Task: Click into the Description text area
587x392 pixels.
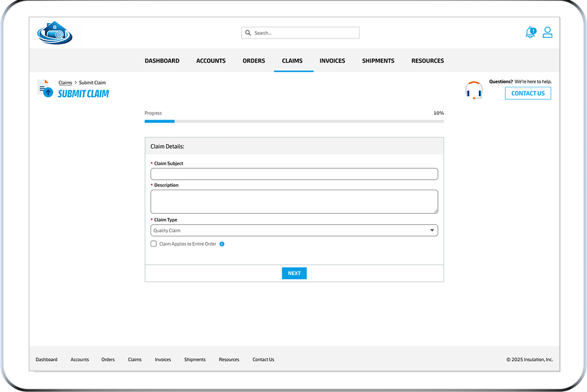Action: pyautogui.click(x=294, y=202)
